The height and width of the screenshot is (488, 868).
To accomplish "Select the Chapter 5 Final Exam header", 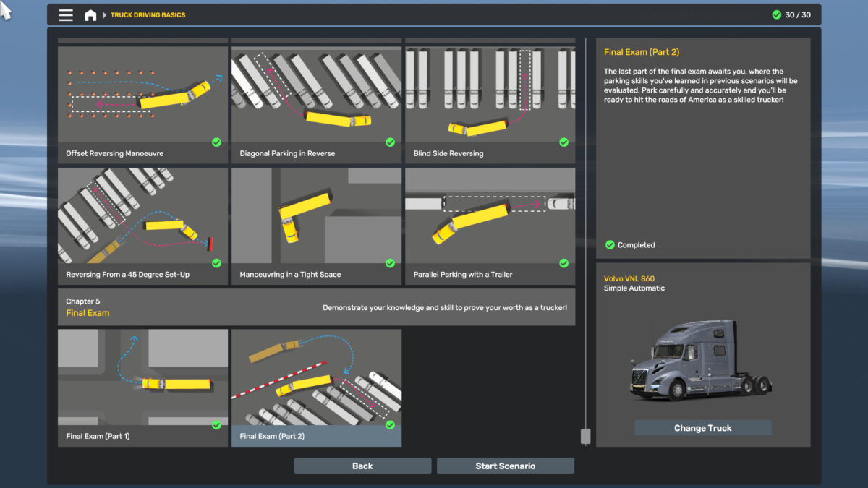I will [316, 307].
